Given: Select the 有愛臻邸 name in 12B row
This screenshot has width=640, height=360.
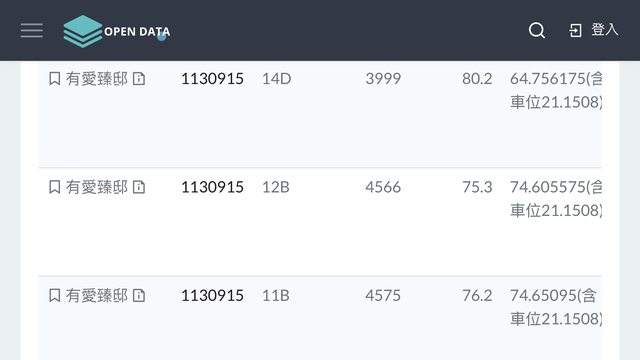Looking at the screenshot, I should coord(97,187).
